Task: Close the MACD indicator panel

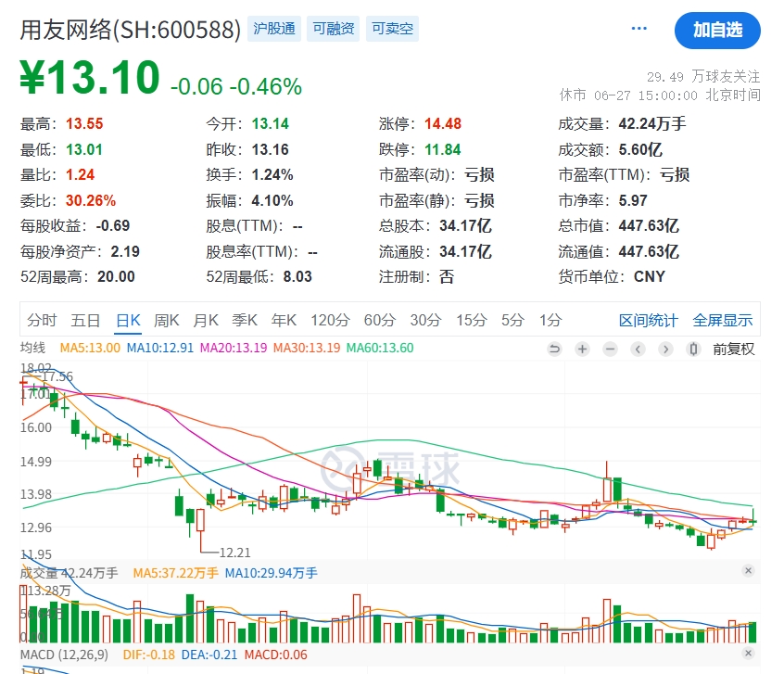Action: click(x=748, y=653)
